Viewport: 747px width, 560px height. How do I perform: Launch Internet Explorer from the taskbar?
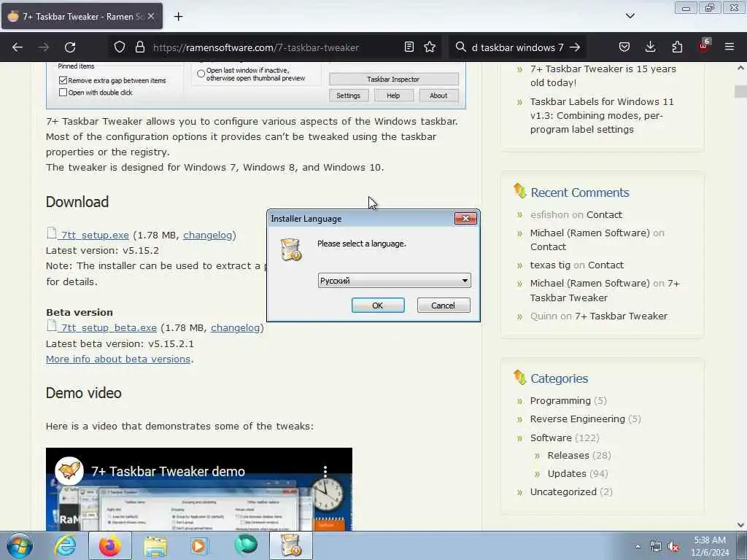click(65, 545)
